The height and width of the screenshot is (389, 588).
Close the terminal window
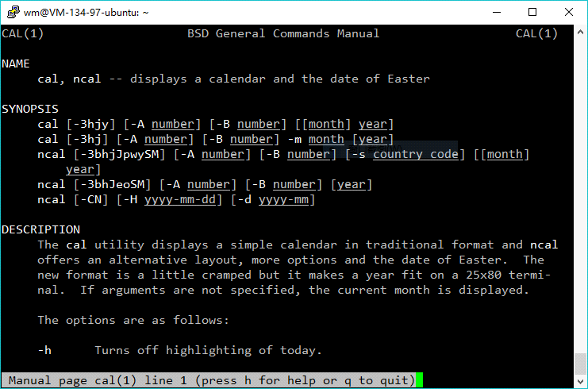pyautogui.click(x=568, y=12)
